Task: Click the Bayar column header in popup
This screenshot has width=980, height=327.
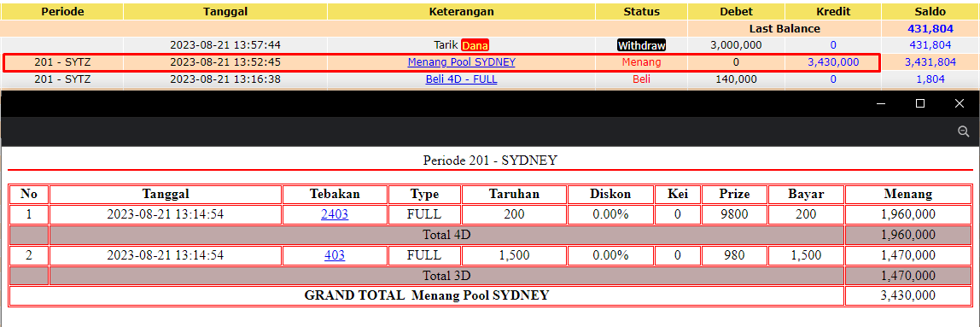Action: (x=806, y=194)
